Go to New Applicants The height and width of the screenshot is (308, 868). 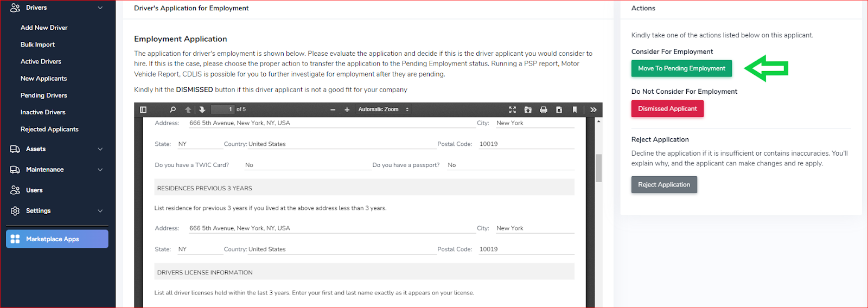(x=43, y=79)
